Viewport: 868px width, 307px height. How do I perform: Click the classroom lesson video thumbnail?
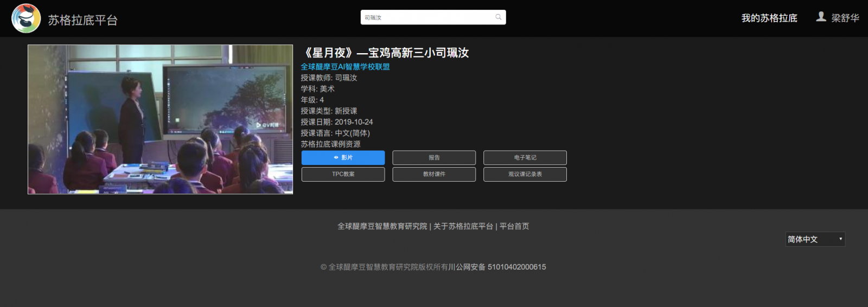(160, 119)
